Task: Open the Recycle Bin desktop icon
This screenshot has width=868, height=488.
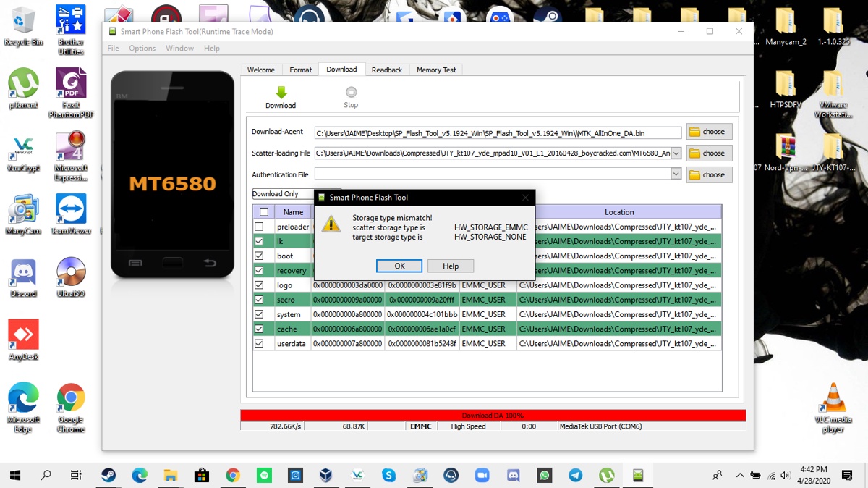Action: click(x=23, y=27)
